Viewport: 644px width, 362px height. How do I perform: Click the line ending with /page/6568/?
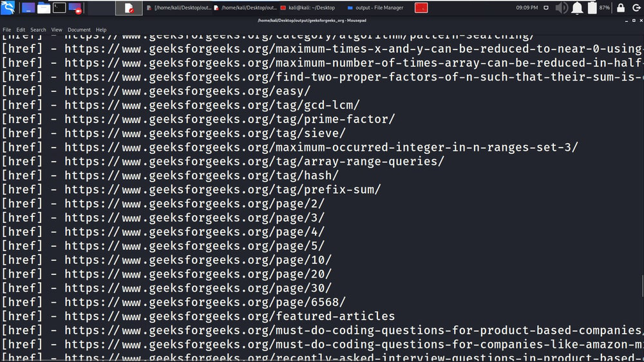tap(174, 302)
